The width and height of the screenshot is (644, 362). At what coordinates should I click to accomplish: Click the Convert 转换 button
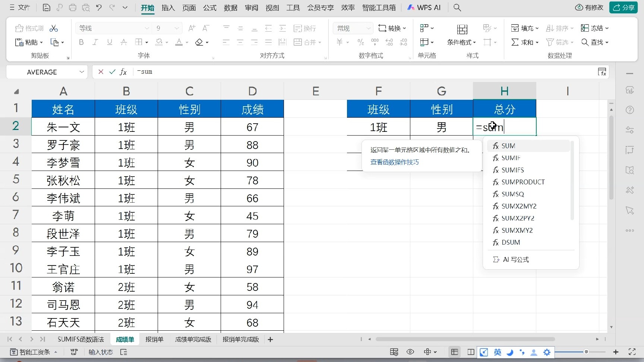point(392,28)
